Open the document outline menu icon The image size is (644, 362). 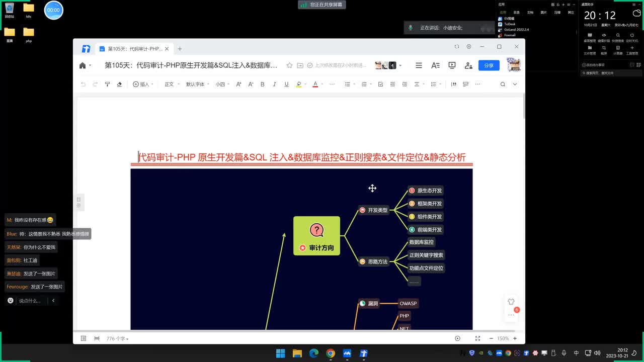pos(419,65)
